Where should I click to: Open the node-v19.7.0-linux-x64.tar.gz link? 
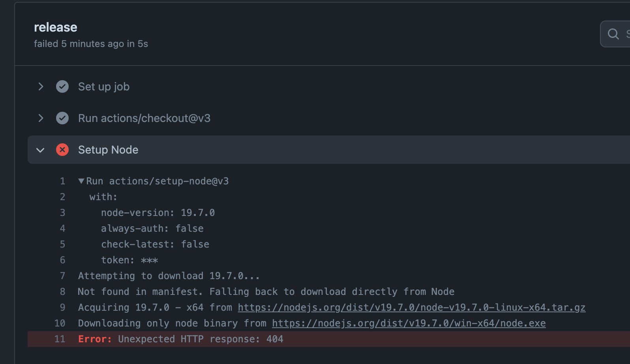click(412, 308)
